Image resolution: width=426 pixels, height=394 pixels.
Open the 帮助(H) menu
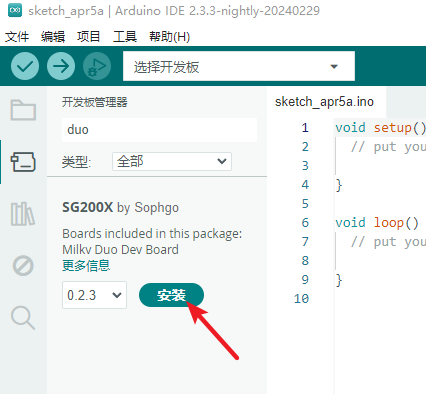click(169, 36)
